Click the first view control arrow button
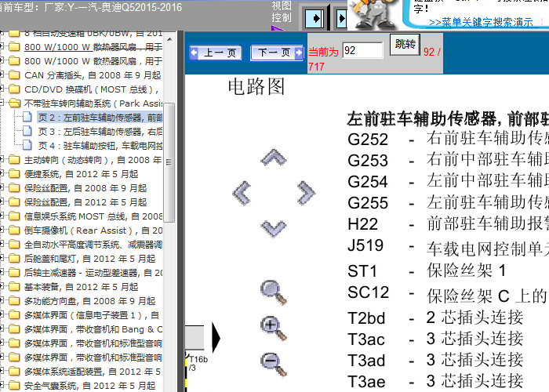 pyautogui.click(x=314, y=18)
